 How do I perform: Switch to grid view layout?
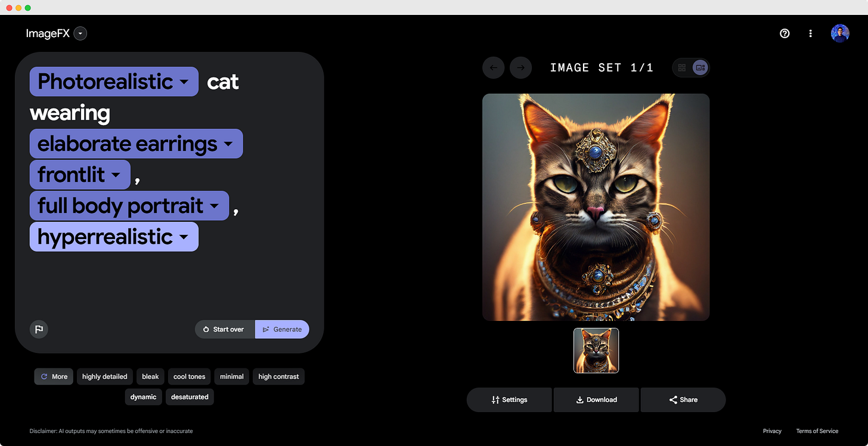pos(682,67)
